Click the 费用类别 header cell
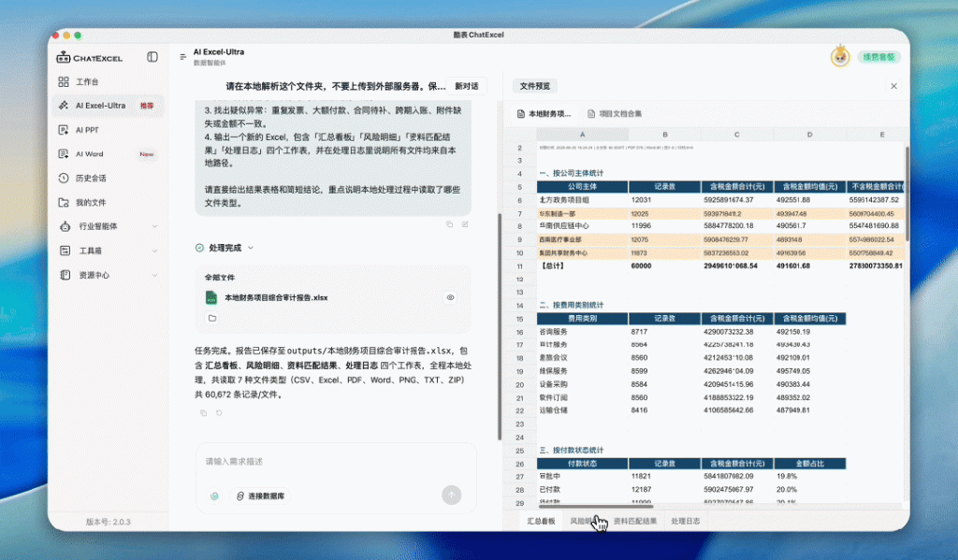 pyautogui.click(x=582, y=318)
